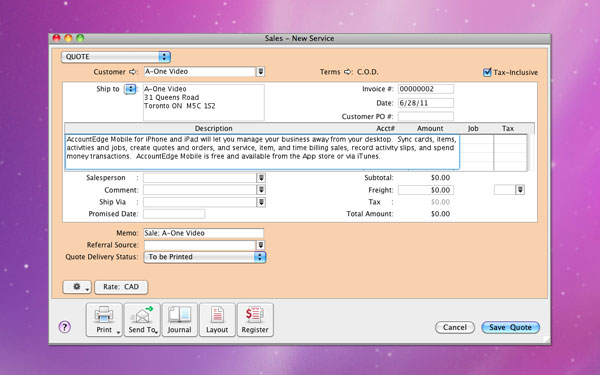Viewport: 600px width, 375px height.
Task: Click the Amount column header
Action: point(430,129)
